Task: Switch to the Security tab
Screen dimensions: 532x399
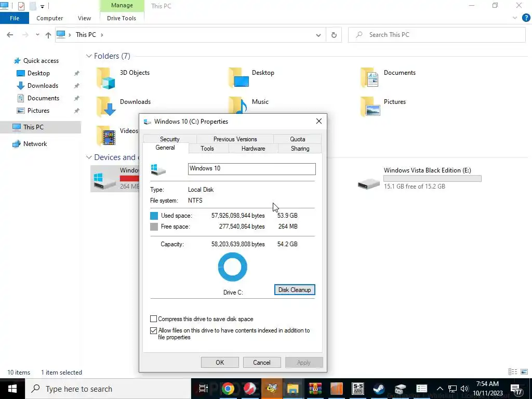Action: [170, 139]
